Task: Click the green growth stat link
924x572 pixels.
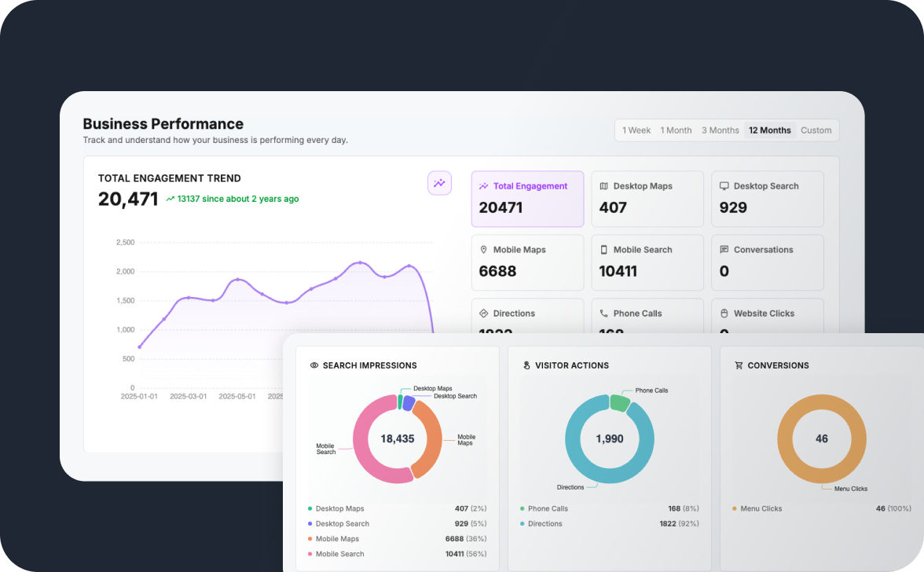Action: 233,199
